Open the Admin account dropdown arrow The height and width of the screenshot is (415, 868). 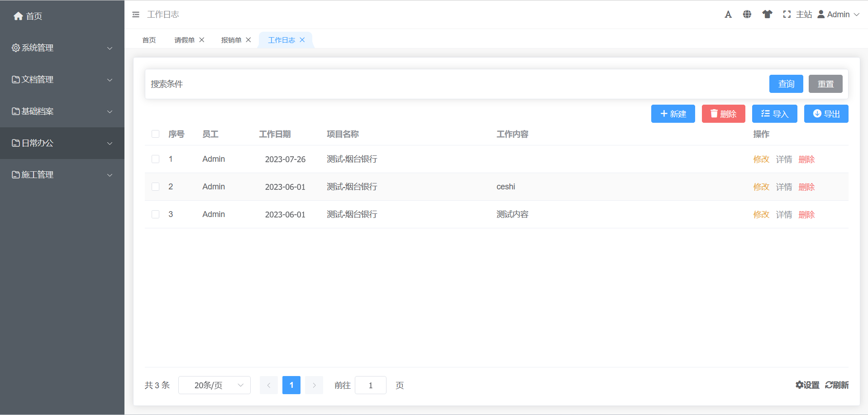tap(856, 14)
